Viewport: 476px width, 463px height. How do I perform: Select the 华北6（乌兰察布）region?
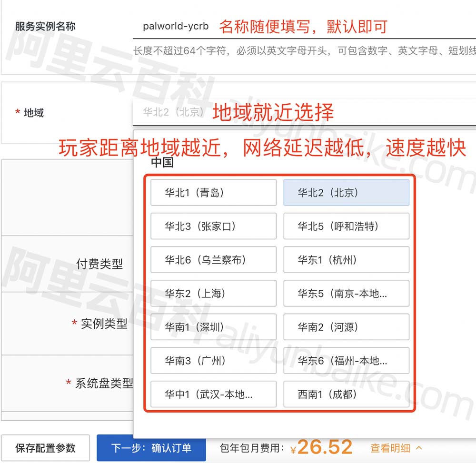tap(213, 259)
